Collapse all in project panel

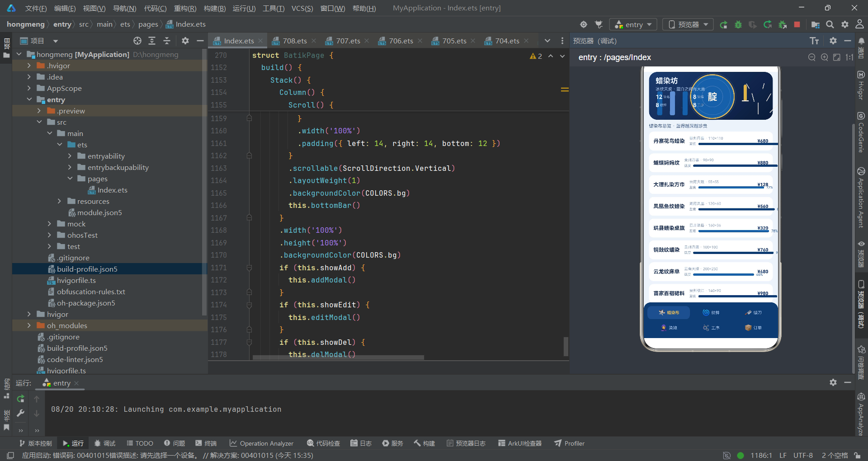(167, 41)
